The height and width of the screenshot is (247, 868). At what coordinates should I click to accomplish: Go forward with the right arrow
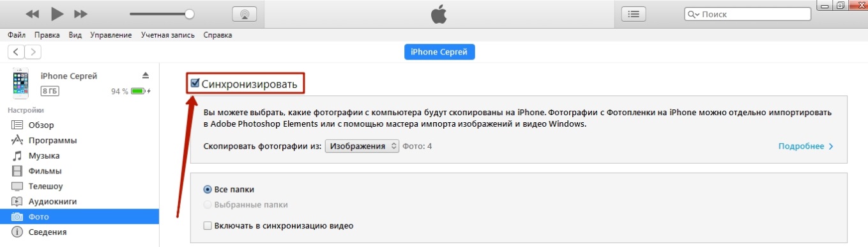33,52
